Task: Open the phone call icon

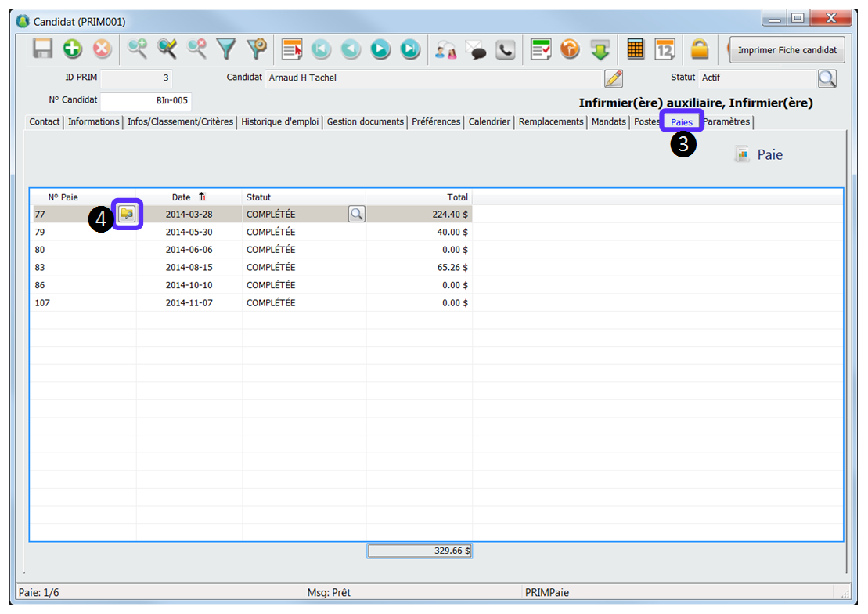Action: tap(506, 49)
